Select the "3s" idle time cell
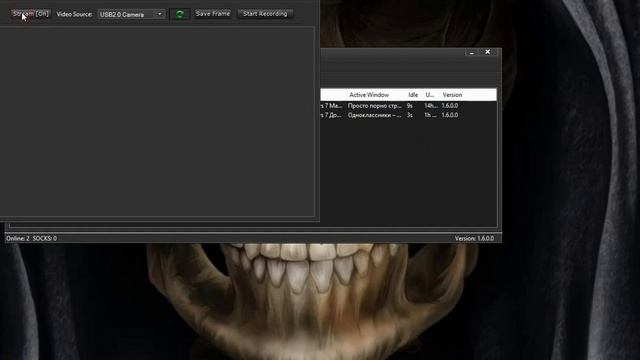The width and height of the screenshot is (640, 360). point(410,115)
